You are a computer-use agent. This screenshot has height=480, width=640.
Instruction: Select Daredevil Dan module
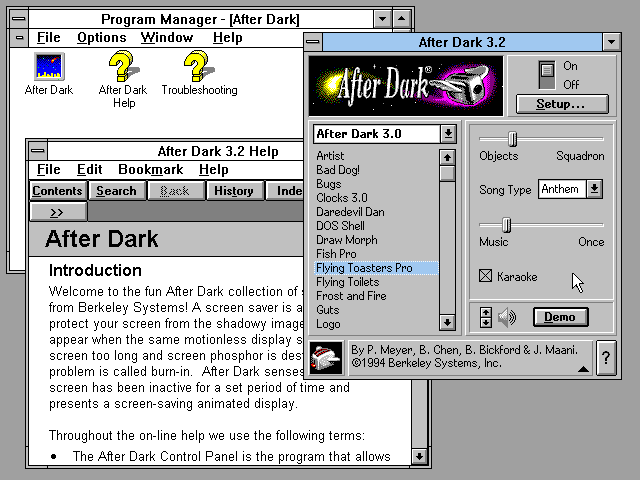click(x=376, y=212)
